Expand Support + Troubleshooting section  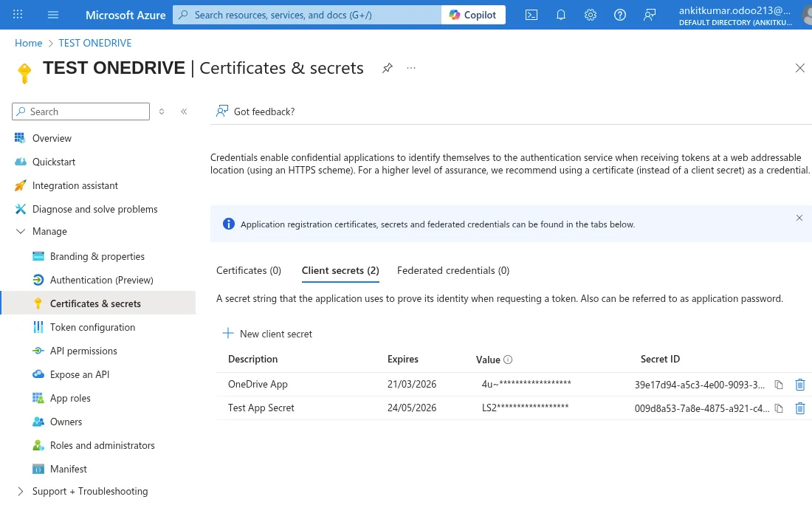pyautogui.click(x=21, y=491)
